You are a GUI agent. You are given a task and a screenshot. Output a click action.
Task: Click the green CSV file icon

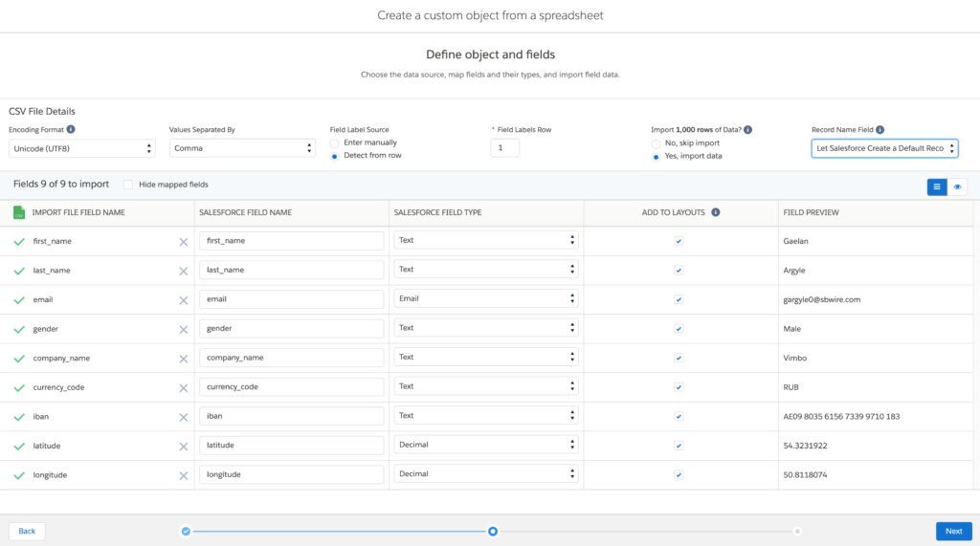point(19,212)
